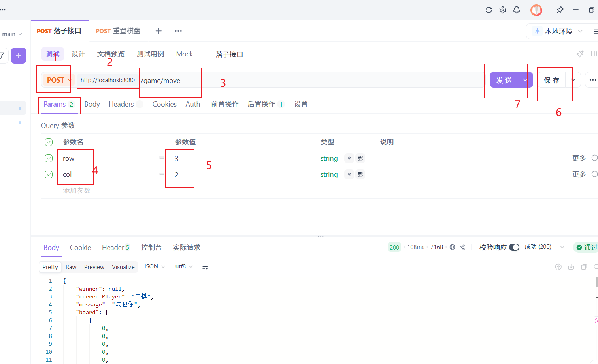Open the JSON format dropdown
Viewport: 598px width, 364px height.
pyautogui.click(x=154, y=267)
